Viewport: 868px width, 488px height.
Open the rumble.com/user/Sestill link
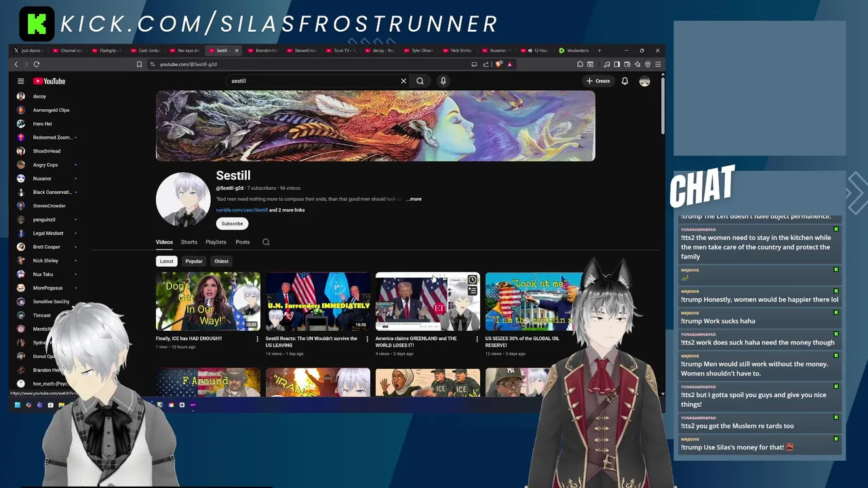point(242,210)
